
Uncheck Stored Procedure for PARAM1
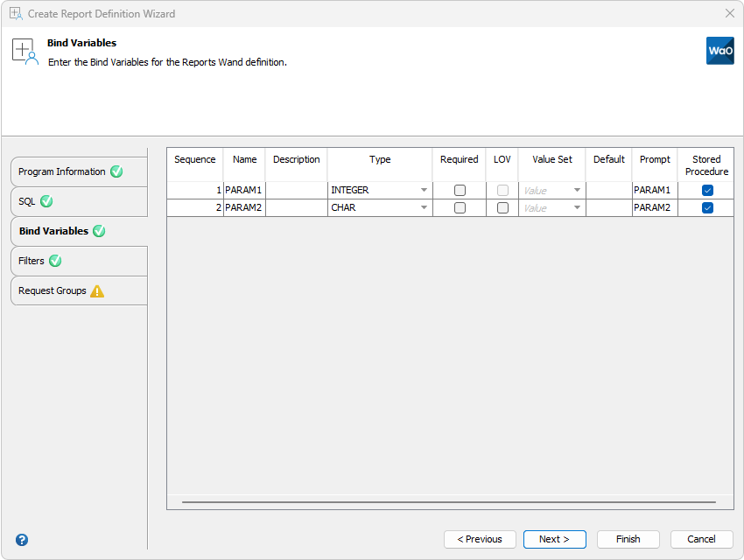coord(707,190)
